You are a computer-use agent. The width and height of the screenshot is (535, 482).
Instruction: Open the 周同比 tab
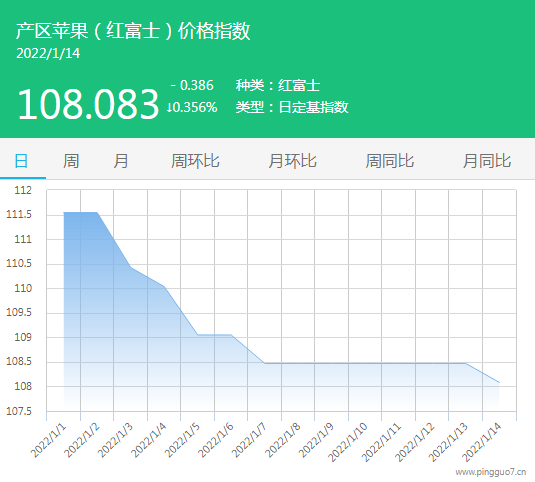389,161
